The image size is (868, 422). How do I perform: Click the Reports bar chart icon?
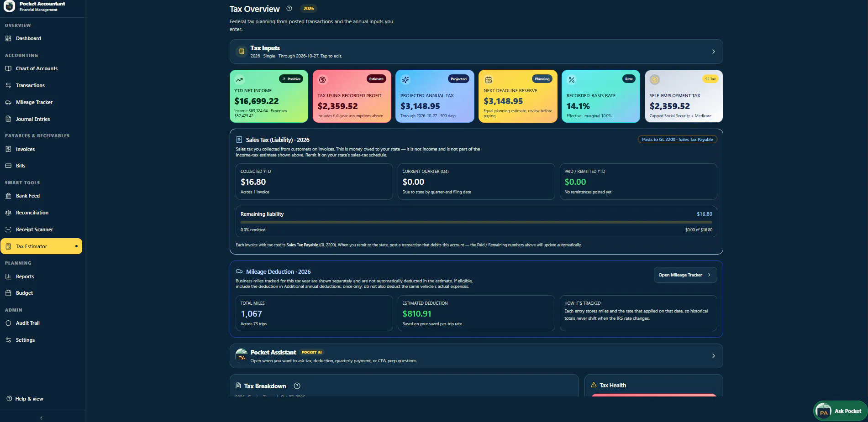[x=8, y=276]
